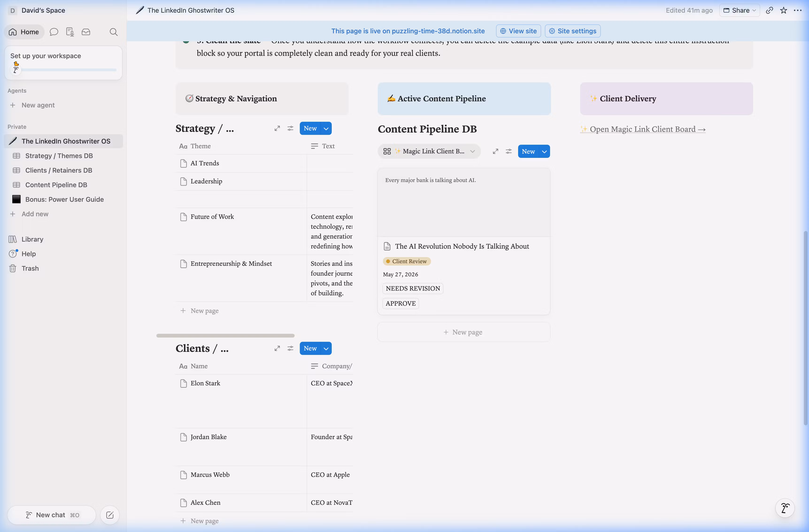Start a New chat
Viewport: 809px width, 532px height.
click(x=52, y=515)
